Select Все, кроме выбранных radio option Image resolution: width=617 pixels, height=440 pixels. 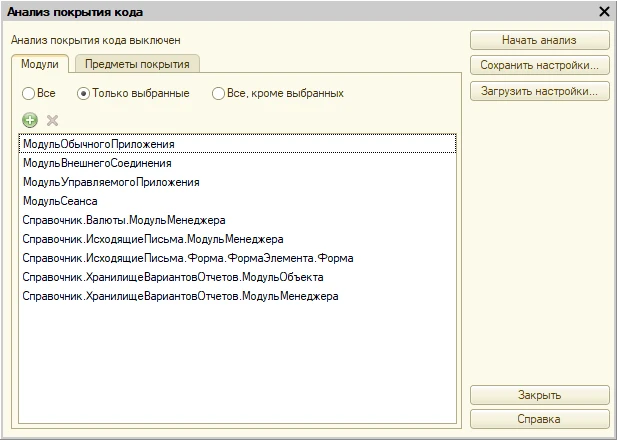[x=218, y=94]
